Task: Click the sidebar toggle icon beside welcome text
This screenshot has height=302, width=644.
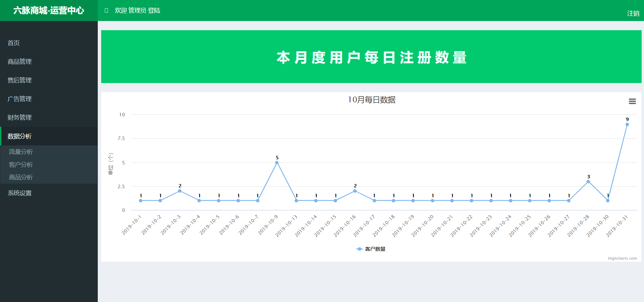Action: pyautogui.click(x=106, y=11)
